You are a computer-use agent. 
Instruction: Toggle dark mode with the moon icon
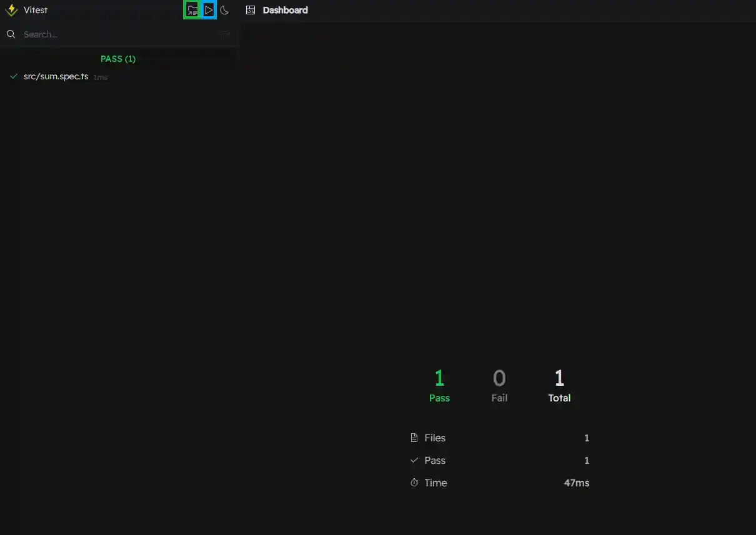(225, 10)
